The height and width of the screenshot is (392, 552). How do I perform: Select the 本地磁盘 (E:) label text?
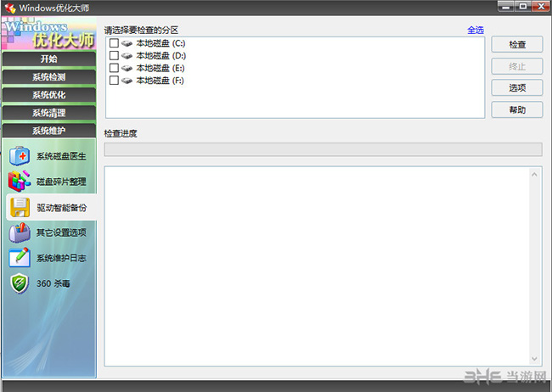click(x=161, y=68)
